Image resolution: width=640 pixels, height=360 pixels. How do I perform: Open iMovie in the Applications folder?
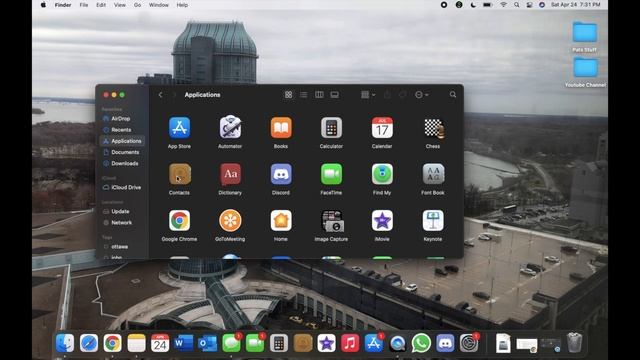(382, 221)
